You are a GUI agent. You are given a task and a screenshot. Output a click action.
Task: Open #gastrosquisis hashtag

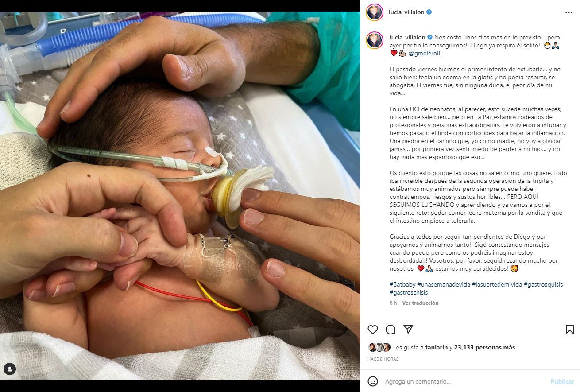543,284
